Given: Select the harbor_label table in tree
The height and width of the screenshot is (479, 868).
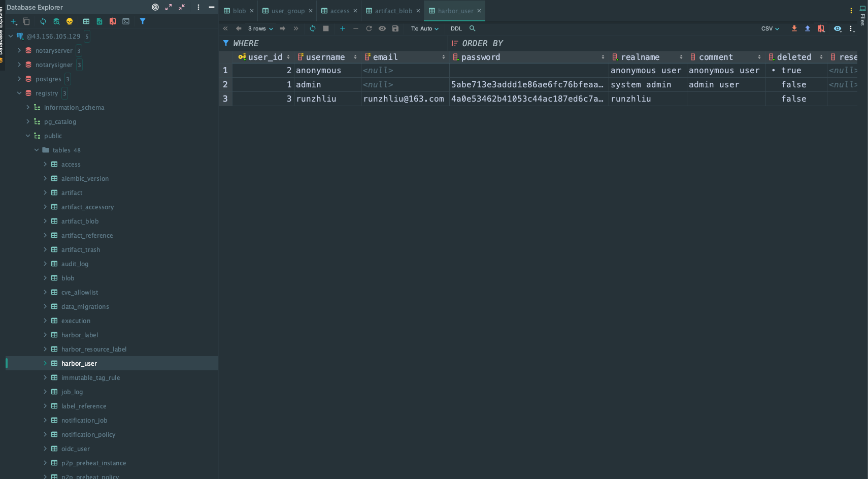Looking at the screenshot, I should pyautogui.click(x=80, y=335).
